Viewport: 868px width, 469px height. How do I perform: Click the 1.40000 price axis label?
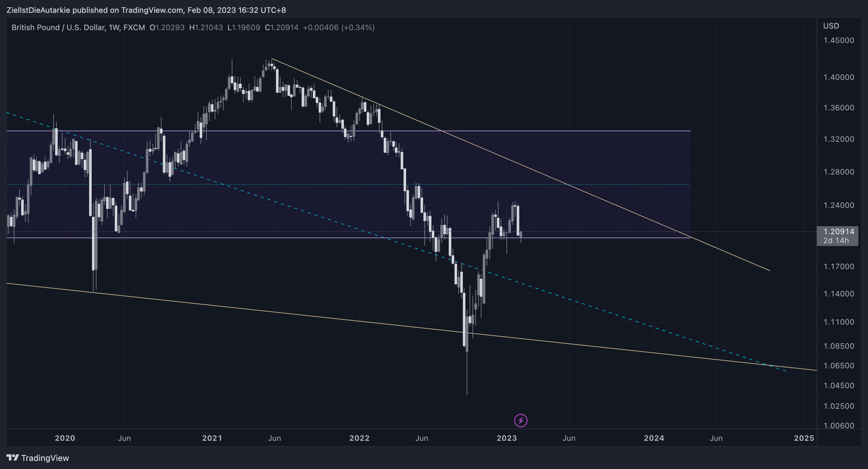pyautogui.click(x=839, y=77)
